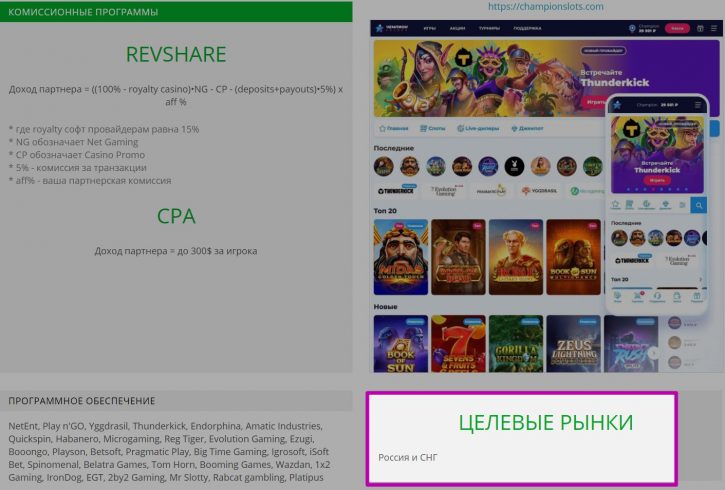Screen dimensions: 725x490
Task: Click the Thunderkick provider logo on desktop site
Action: 396,190
